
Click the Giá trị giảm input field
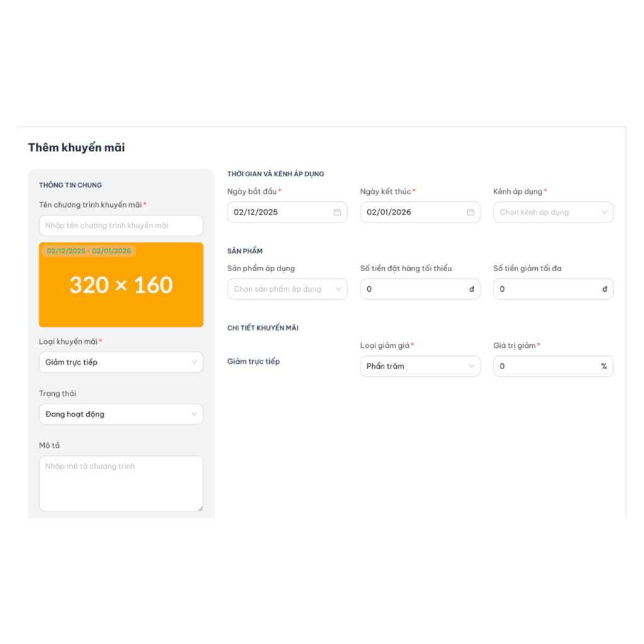click(547, 366)
